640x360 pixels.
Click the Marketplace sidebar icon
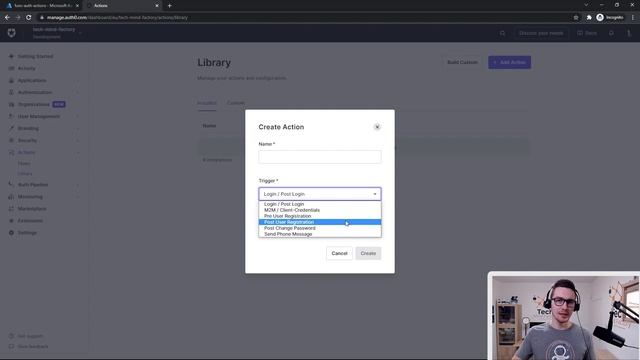coord(11,209)
